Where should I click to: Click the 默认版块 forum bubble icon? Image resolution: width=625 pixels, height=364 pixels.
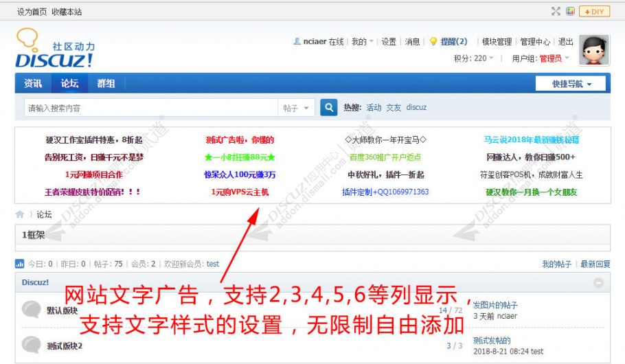tap(32, 309)
